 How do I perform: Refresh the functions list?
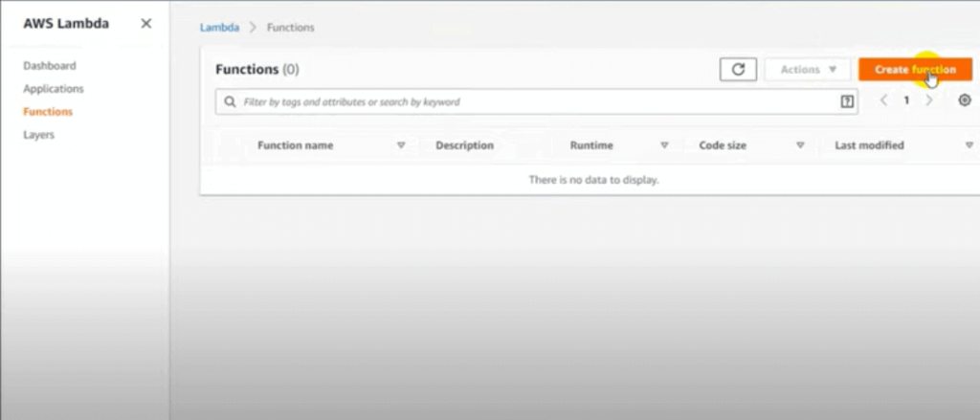point(738,70)
